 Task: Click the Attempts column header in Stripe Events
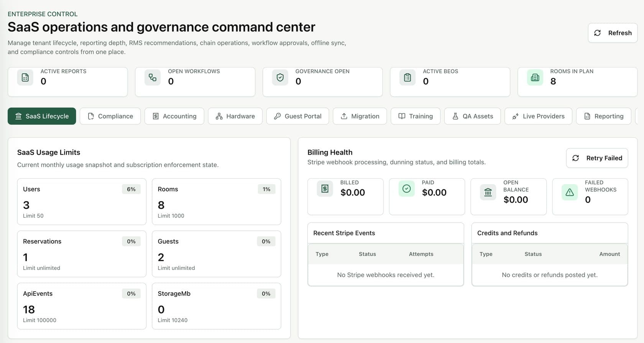[421, 254]
